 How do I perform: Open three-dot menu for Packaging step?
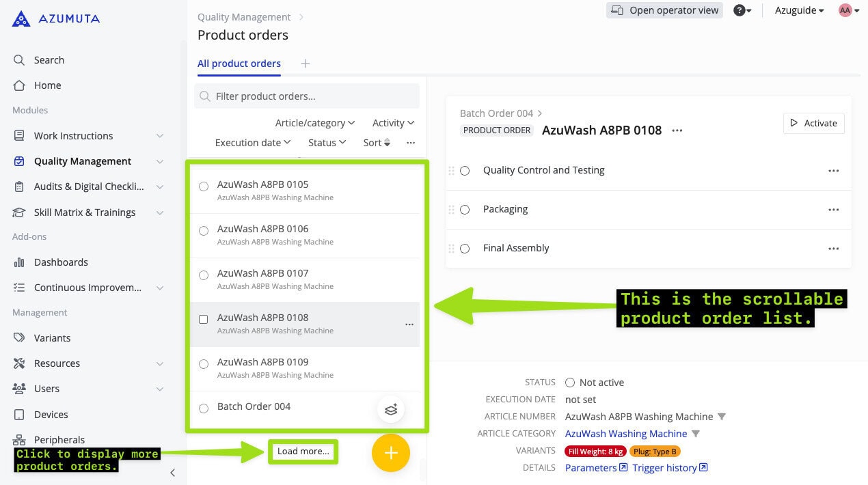tap(833, 210)
